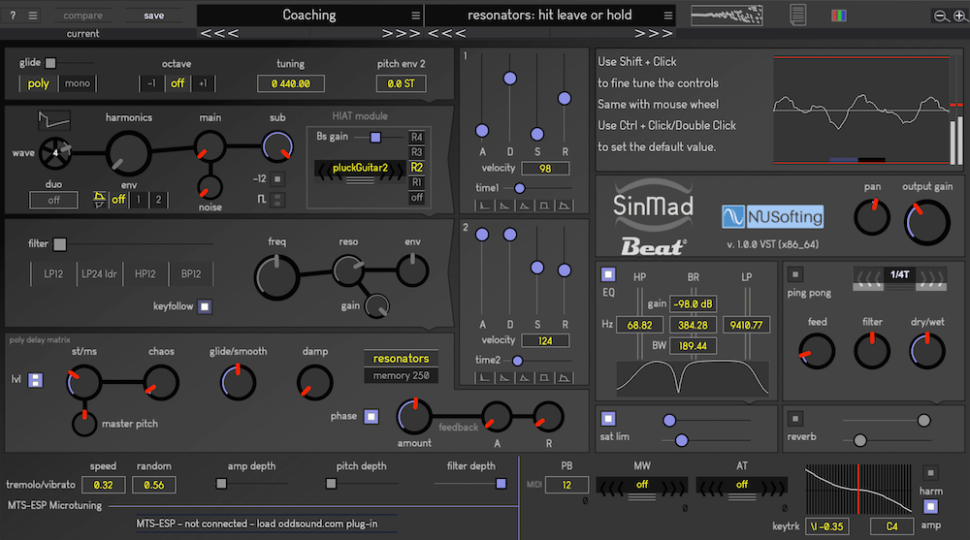Open the RGB color theme icon
The height and width of the screenshot is (540, 970).
click(838, 16)
